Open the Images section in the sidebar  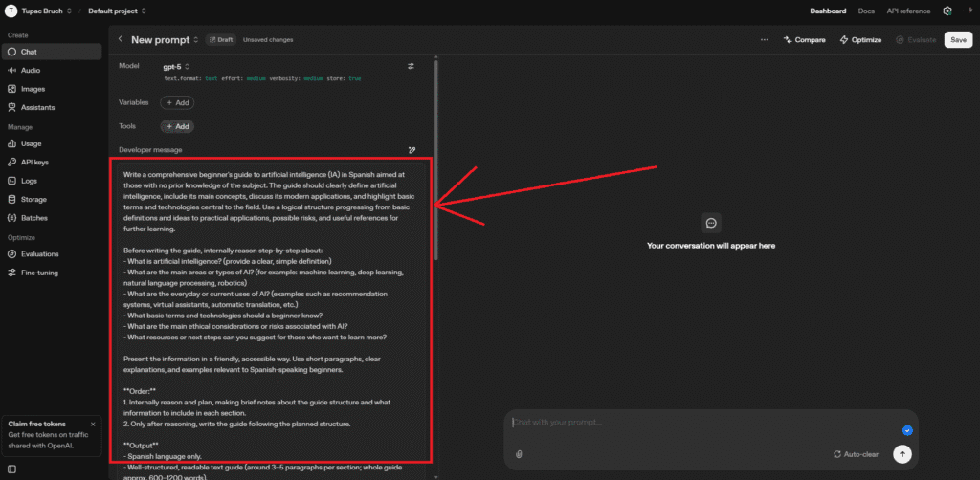[52, 89]
